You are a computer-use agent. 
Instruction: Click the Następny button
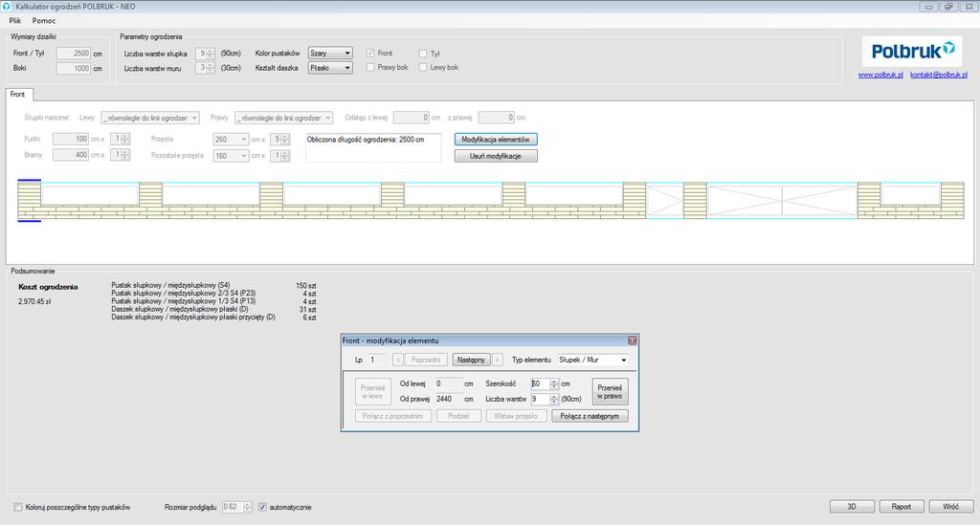click(x=471, y=360)
